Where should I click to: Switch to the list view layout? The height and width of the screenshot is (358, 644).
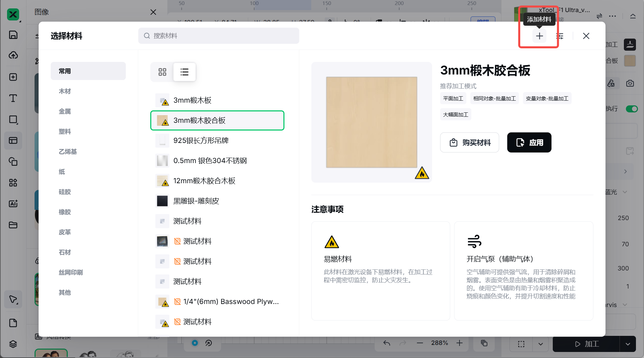[x=184, y=72]
